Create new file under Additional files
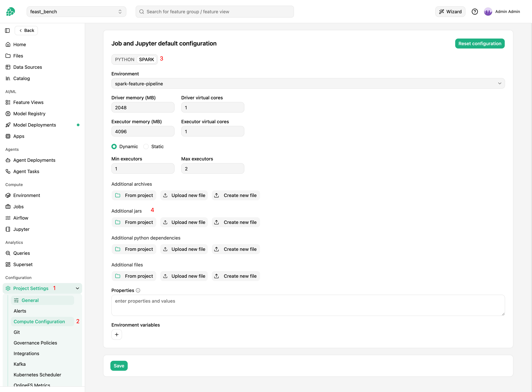532x392 pixels. pos(236,276)
